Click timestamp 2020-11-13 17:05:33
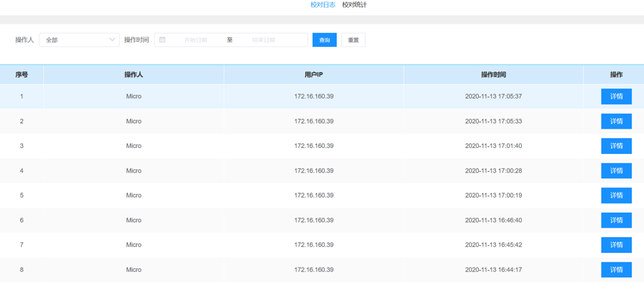 click(494, 121)
